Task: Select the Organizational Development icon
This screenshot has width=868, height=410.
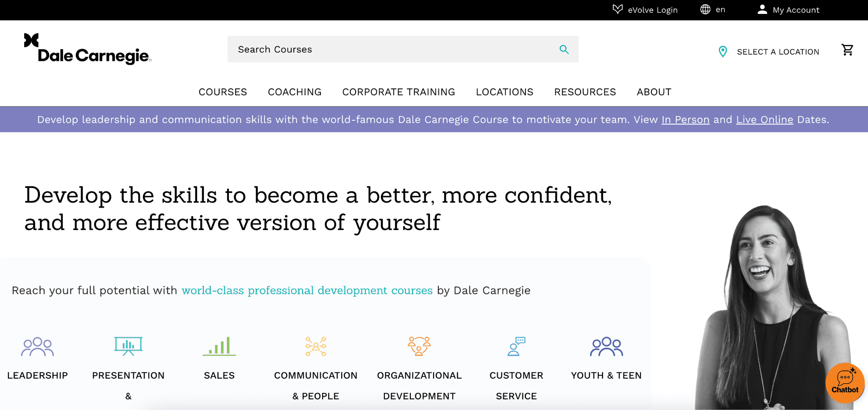Action: click(x=419, y=345)
